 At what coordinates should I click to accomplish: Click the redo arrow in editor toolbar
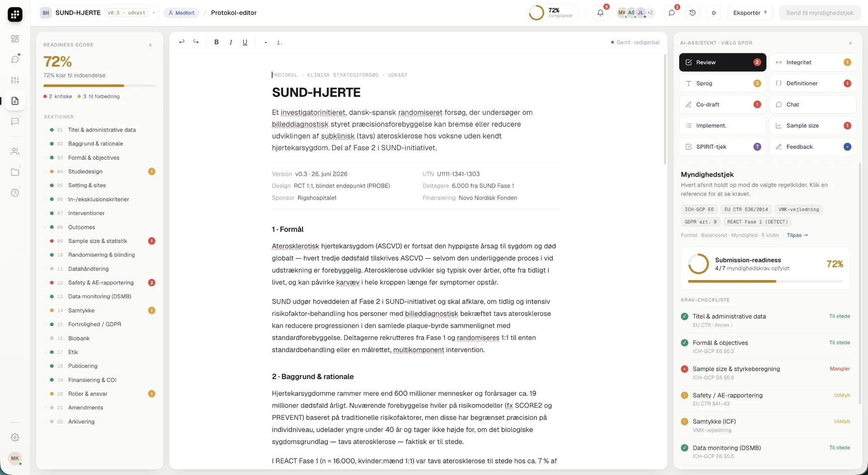pyautogui.click(x=196, y=42)
